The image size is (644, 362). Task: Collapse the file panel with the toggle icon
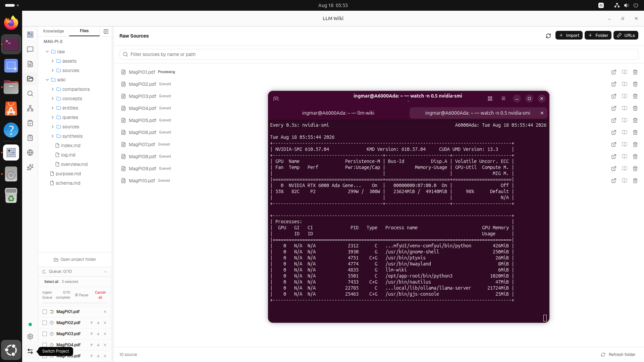tap(106, 32)
